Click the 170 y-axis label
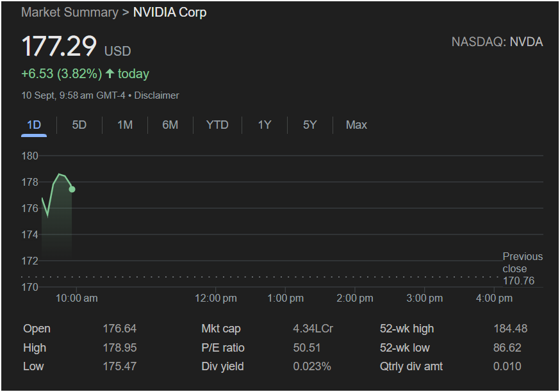Screen dimensions: 560x392 pyautogui.click(x=29, y=288)
